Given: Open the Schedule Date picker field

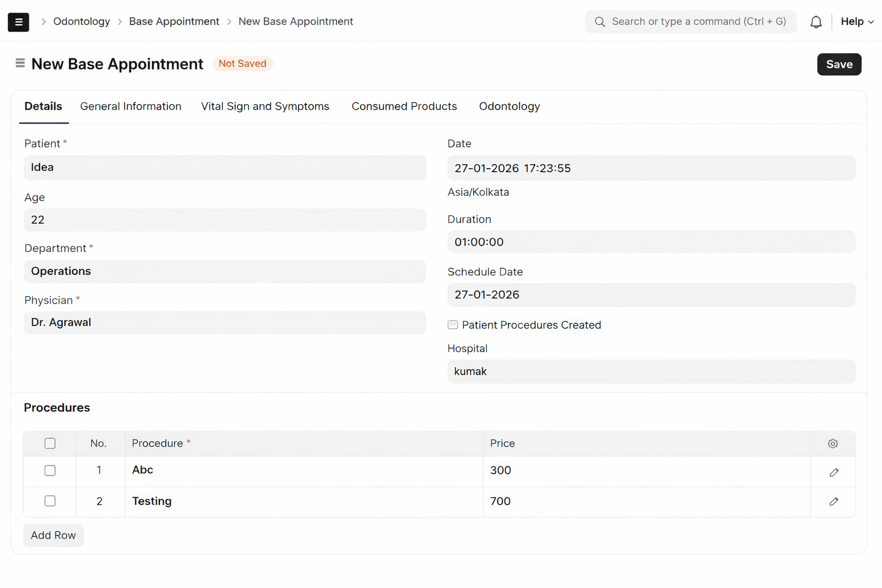Looking at the screenshot, I should click(651, 295).
